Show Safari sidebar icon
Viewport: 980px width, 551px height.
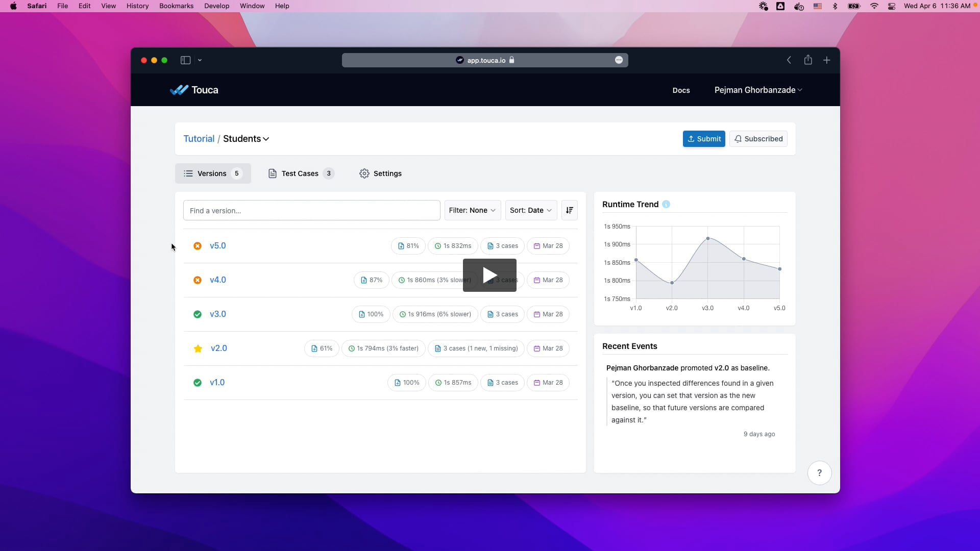185,60
